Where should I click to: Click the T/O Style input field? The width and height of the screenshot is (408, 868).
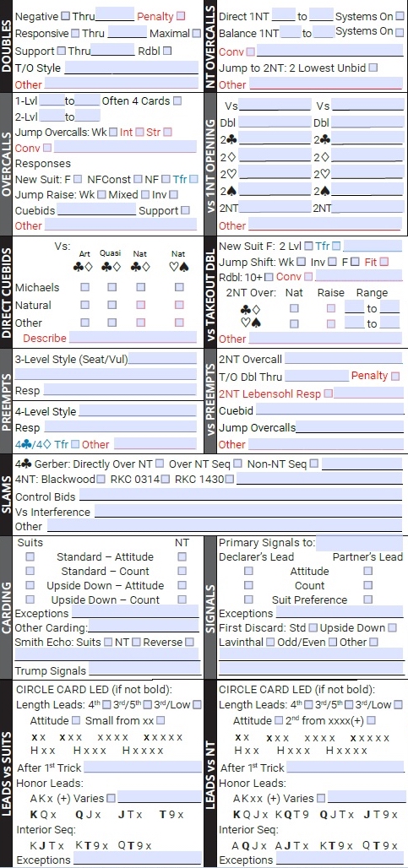click(131, 68)
